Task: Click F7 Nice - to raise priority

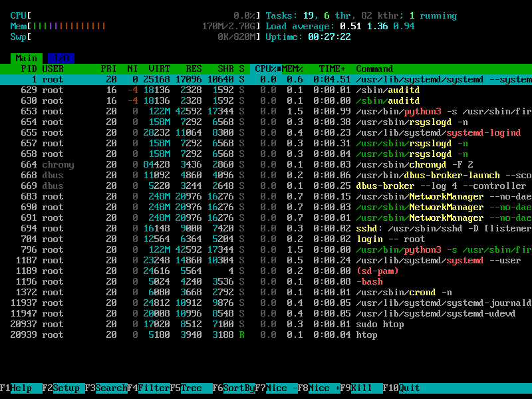Action: tap(276, 388)
